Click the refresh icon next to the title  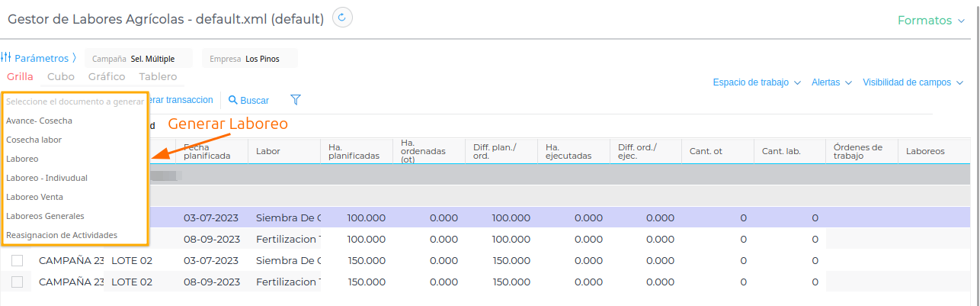pos(342,18)
